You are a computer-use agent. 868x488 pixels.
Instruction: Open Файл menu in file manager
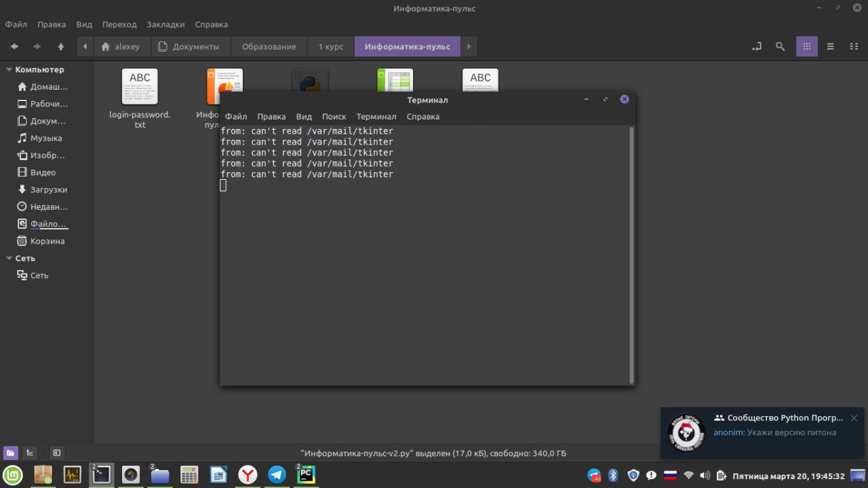[x=16, y=24]
